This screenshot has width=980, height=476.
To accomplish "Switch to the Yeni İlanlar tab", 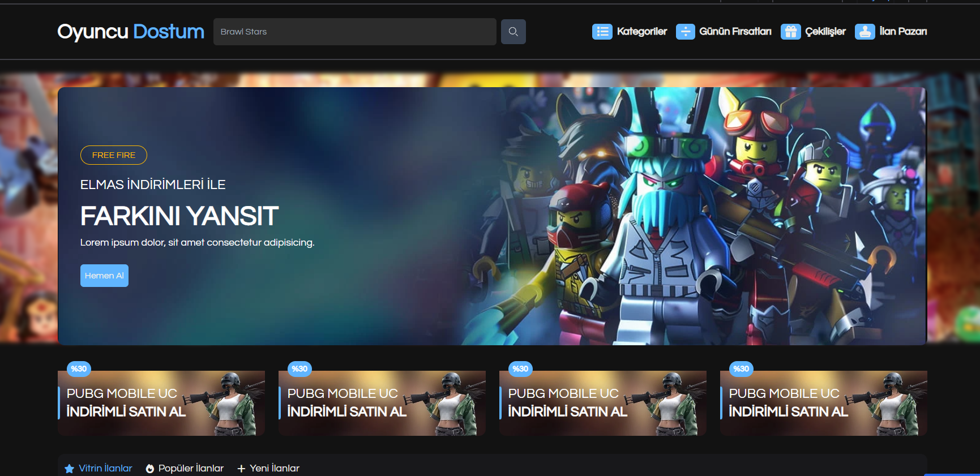I will pyautogui.click(x=268, y=468).
